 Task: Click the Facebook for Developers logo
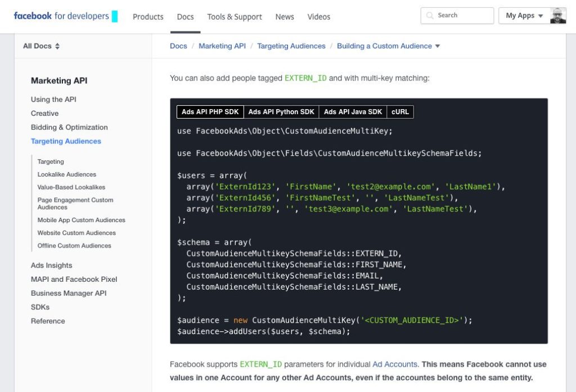tap(65, 16)
